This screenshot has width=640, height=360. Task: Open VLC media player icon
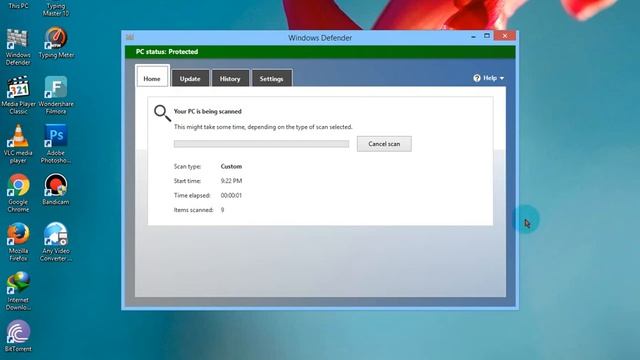point(18,144)
